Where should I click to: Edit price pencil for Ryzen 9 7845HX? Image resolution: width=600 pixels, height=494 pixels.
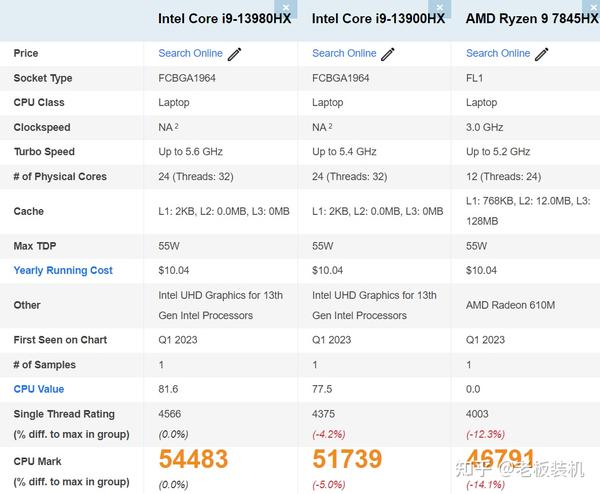pyautogui.click(x=542, y=54)
